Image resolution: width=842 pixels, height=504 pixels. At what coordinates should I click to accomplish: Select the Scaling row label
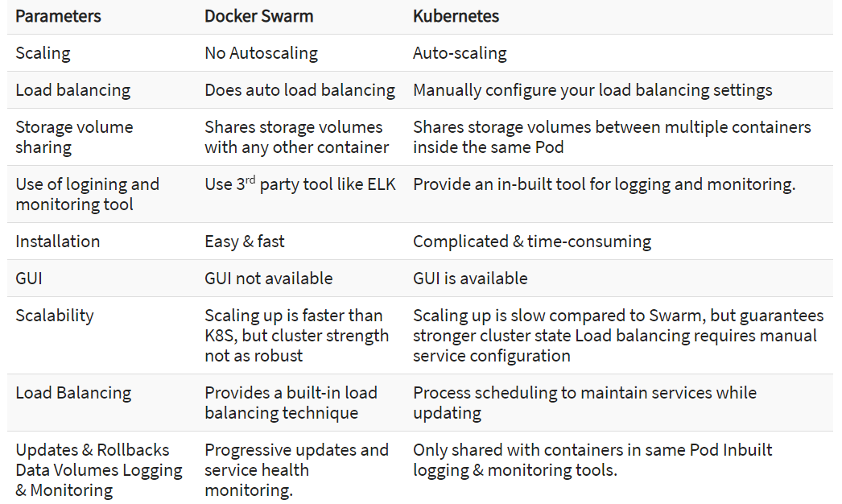[x=43, y=53]
